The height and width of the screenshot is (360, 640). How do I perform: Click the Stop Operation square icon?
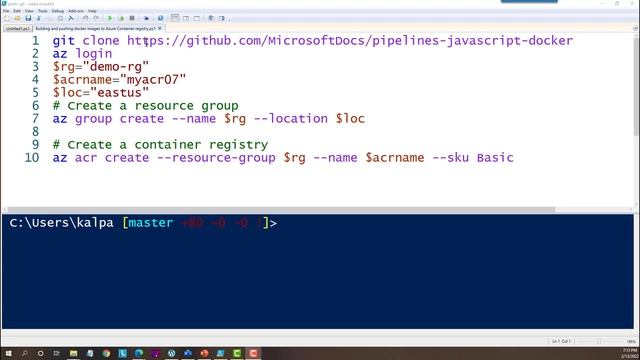click(x=132, y=18)
